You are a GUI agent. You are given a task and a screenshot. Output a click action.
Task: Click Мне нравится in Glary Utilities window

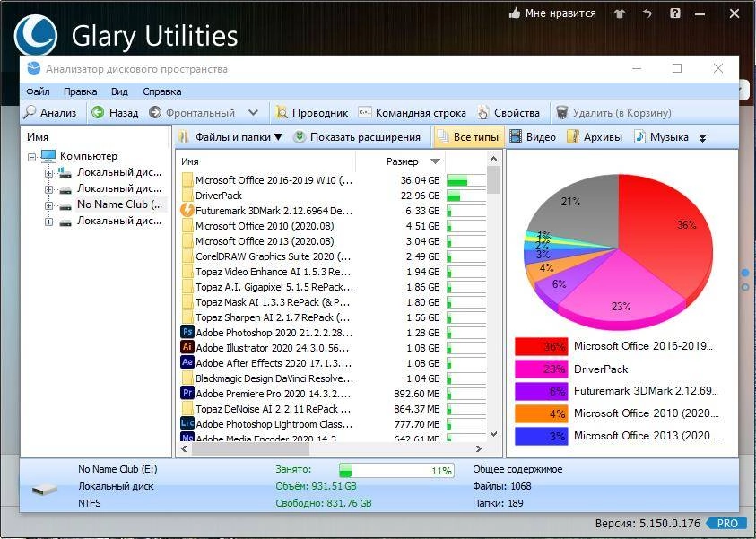tap(552, 13)
